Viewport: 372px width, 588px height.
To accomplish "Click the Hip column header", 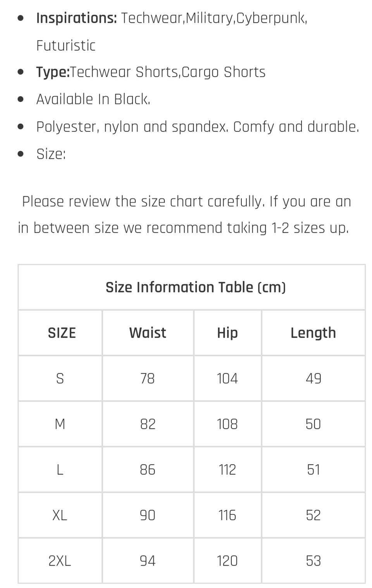I will (x=227, y=333).
